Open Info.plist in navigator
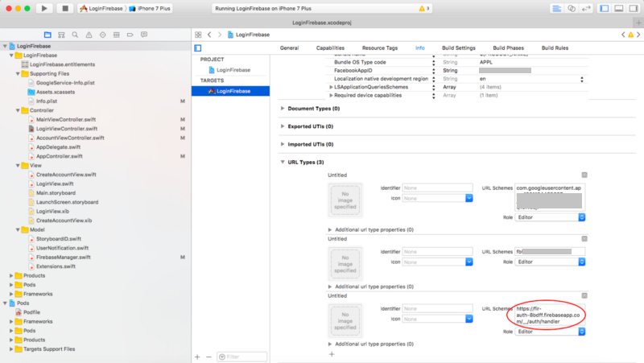 [x=47, y=101]
